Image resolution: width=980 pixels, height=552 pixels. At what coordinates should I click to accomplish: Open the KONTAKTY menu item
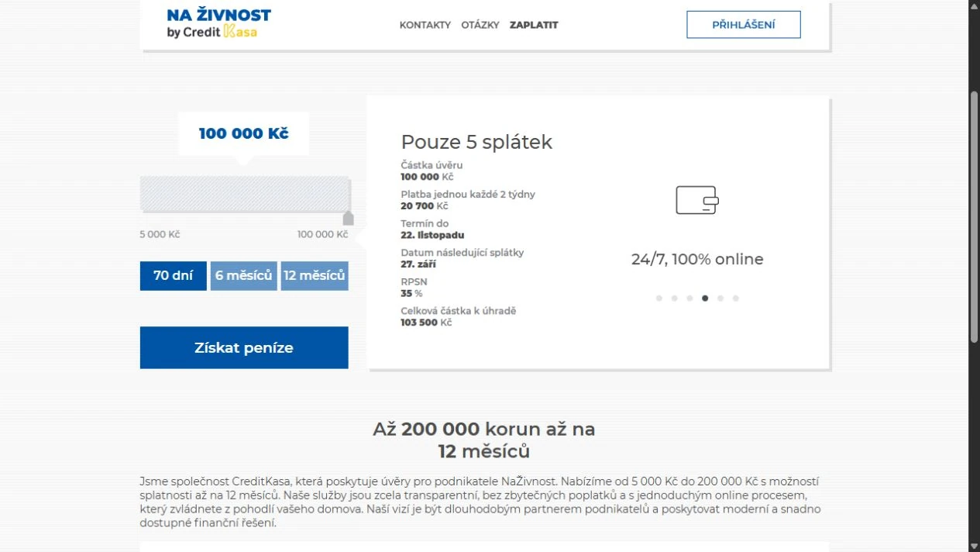(x=425, y=25)
